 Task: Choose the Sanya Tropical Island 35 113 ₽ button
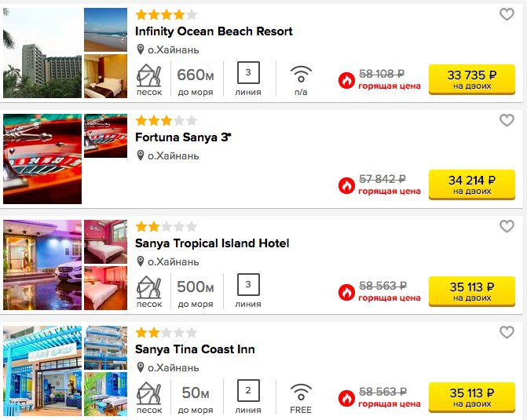click(471, 291)
